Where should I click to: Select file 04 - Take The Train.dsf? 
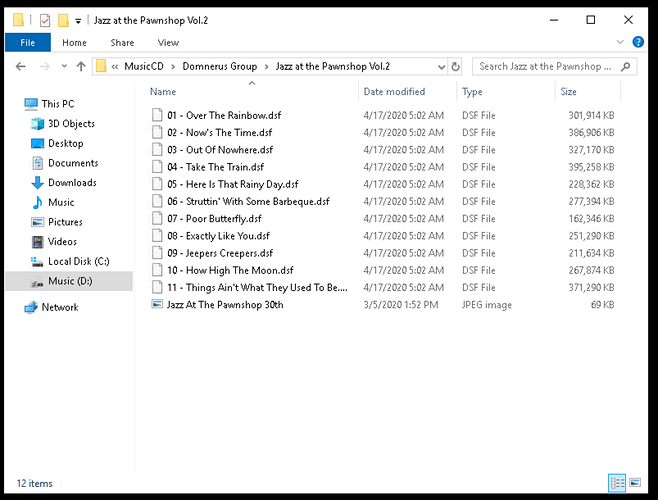[215, 167]
